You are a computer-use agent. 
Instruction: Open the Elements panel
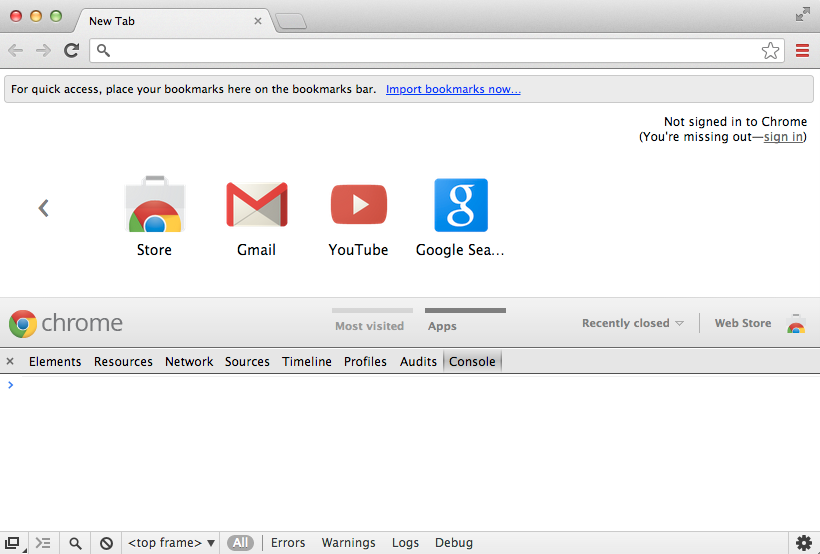55,361
